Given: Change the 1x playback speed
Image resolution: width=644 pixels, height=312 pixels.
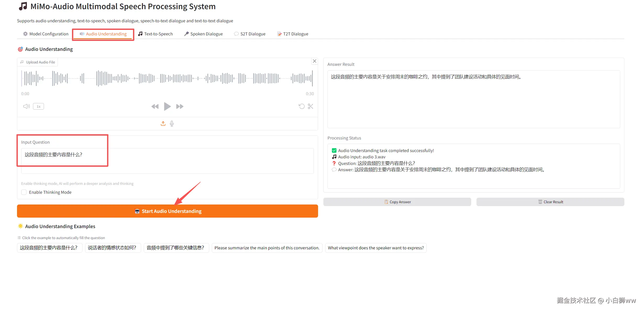Looking at the screenshot, I should [x=38, y=106].
